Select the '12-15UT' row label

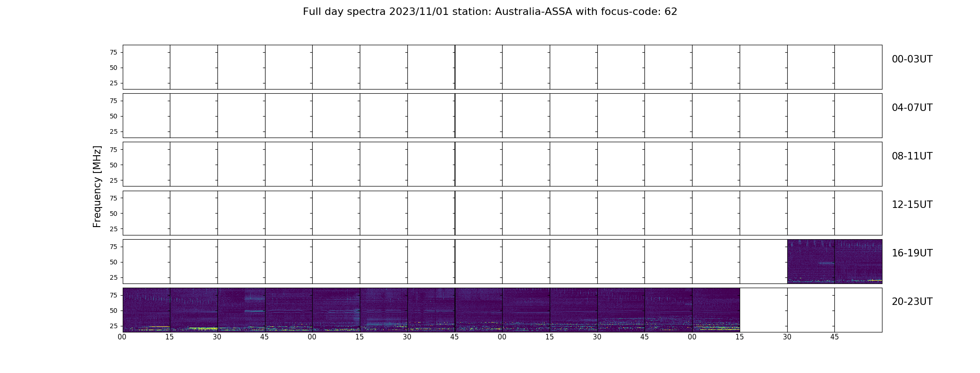912,205
